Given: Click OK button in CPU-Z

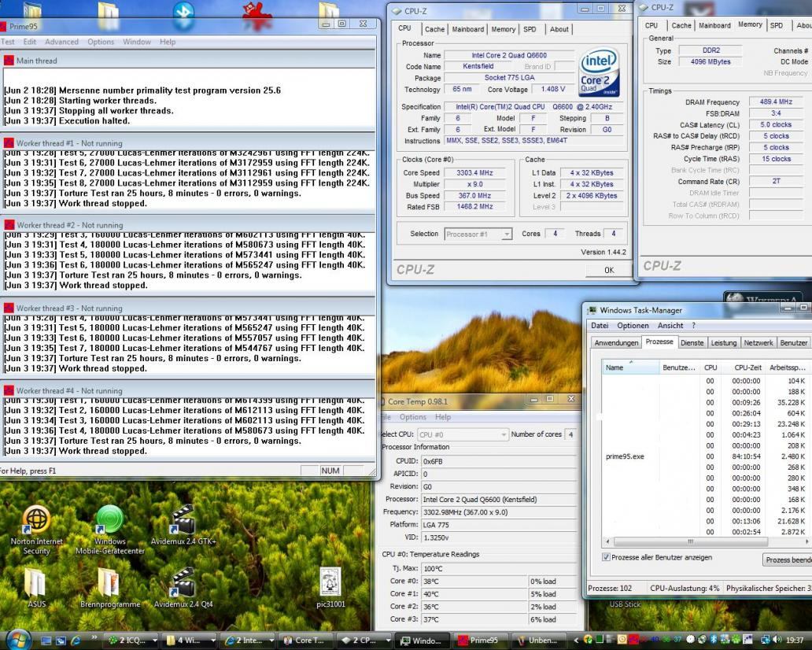Looking at the screenshot, I should pos(608,270).
